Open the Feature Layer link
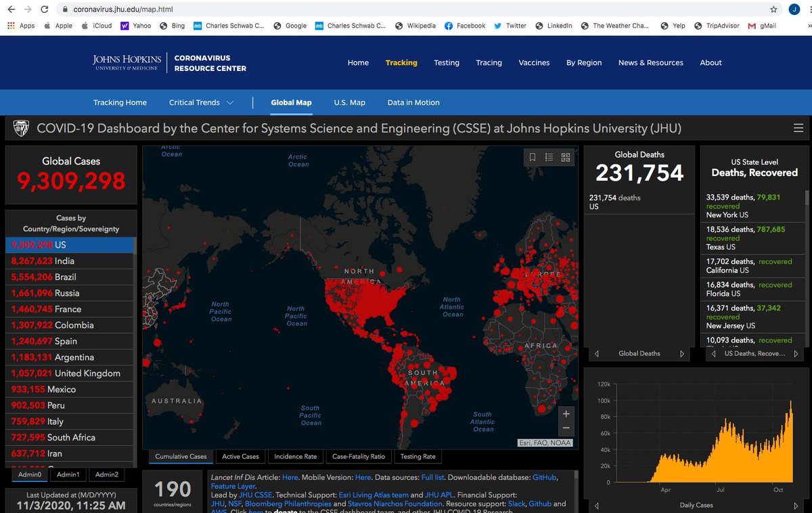The width and height of the screenshot is (812, 513). coord(233,486)
